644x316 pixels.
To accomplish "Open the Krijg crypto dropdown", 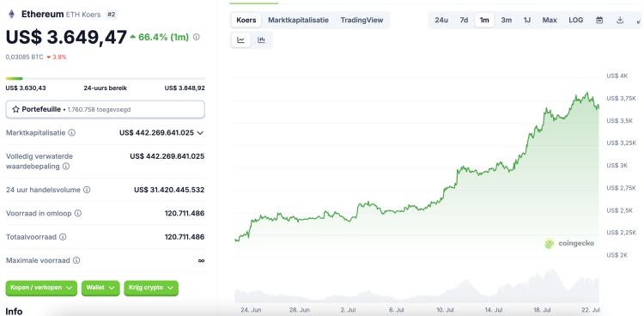I will tap(151, 288).
